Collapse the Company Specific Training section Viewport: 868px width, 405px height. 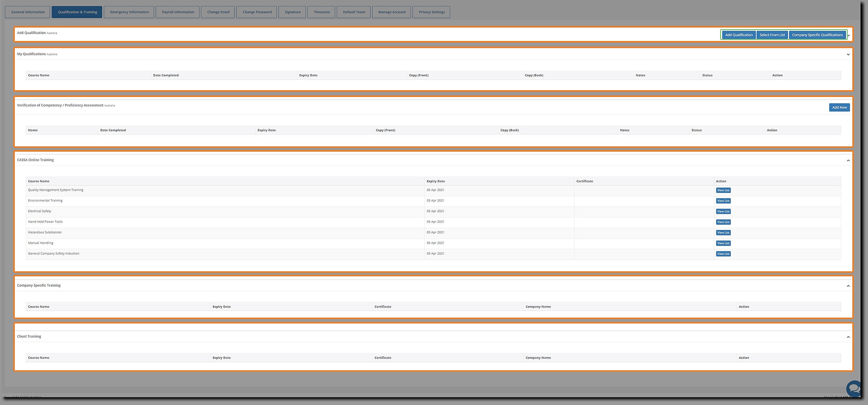[848, 286]
